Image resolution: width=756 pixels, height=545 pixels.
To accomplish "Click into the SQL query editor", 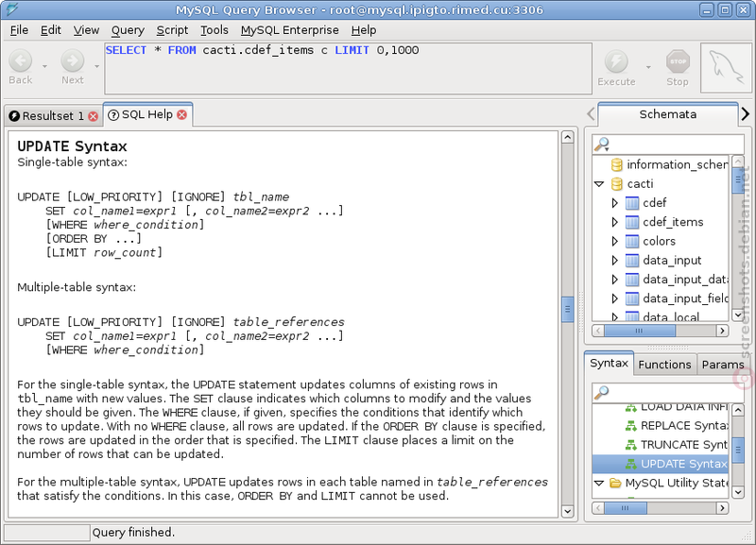I will point(348,68).
